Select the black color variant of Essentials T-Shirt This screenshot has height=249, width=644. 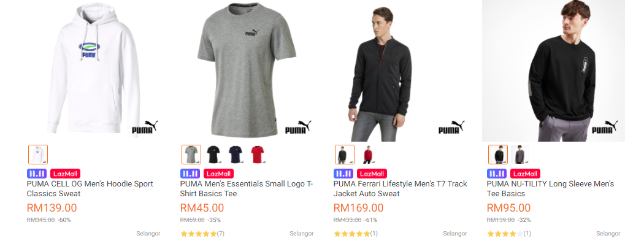pos(213,154)
